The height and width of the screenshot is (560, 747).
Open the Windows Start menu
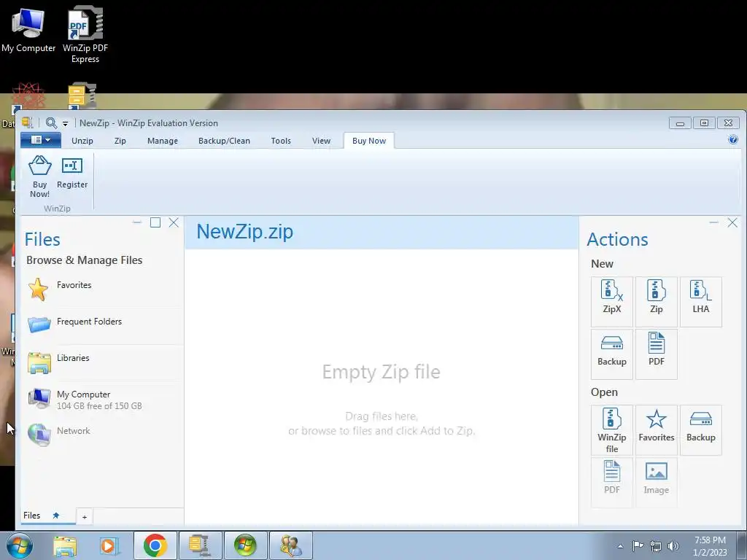coord(19,545)
